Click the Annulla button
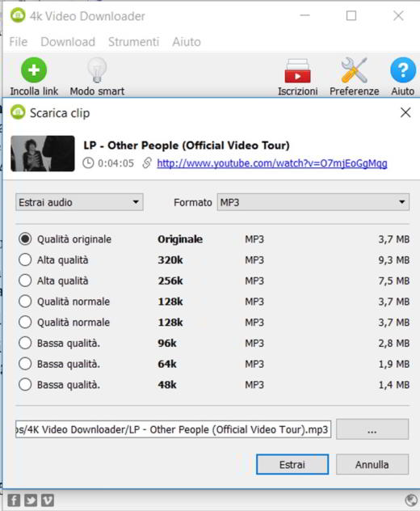 [x=372, y=464]
